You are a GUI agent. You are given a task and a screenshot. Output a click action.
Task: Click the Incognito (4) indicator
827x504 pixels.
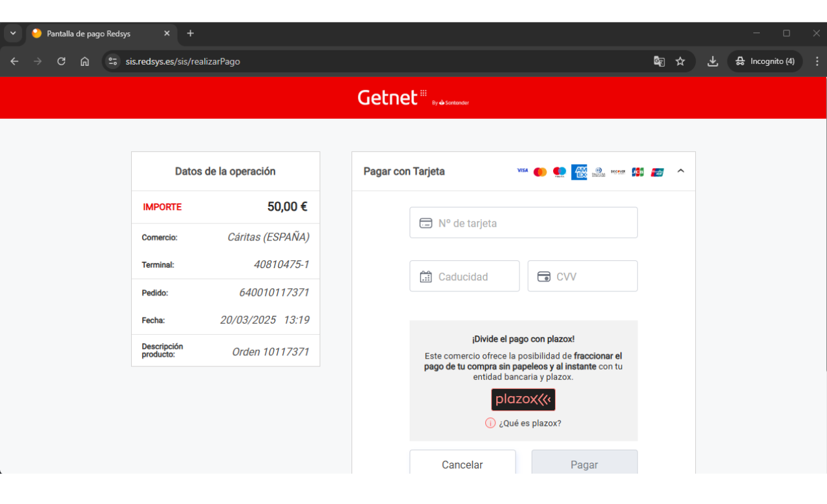[766, 61]
